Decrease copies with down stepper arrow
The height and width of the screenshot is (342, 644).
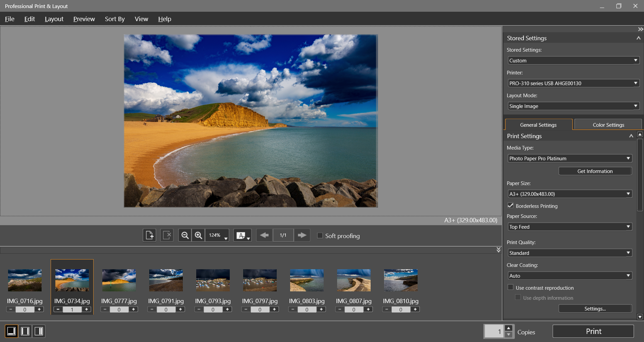click(508, 335)
